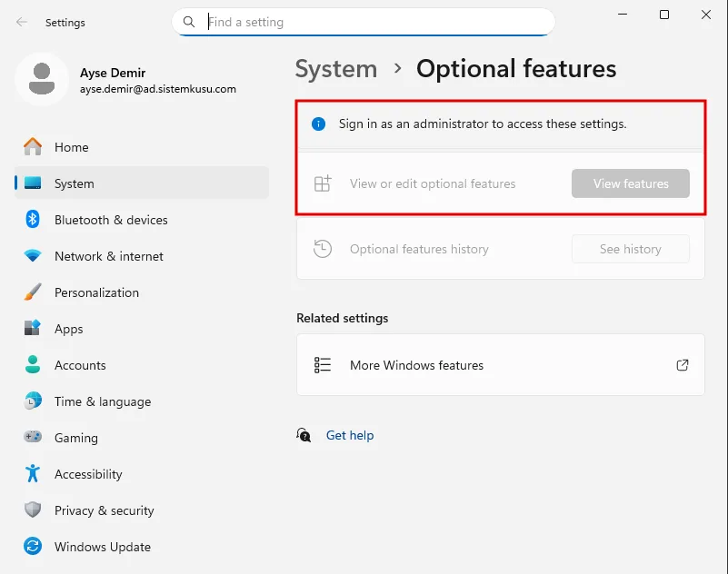Go to Network & internet
The width and height of the screenshot is (728, 574).
coord(142,256)
